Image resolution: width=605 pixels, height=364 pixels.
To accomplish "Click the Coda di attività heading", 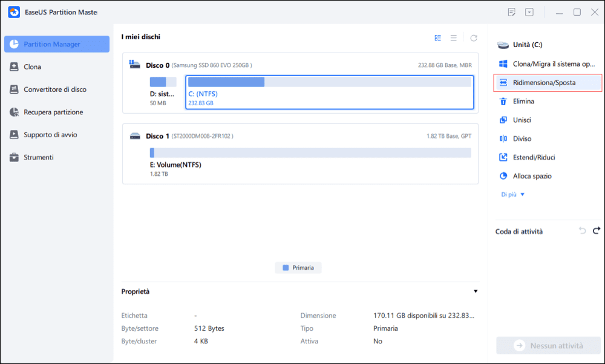I will [519, 232].
